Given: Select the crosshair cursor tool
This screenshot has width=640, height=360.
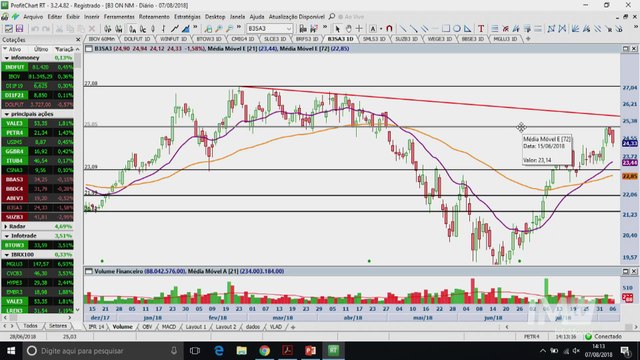Looking at the screenshot, I should (359, 29).
